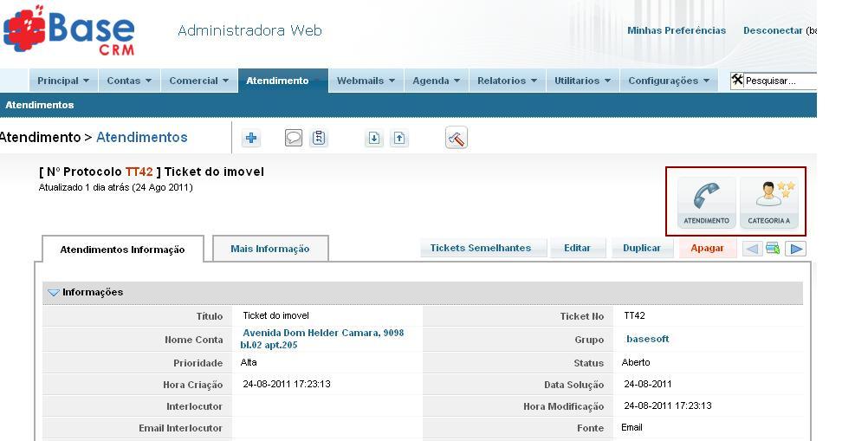Switch to the Mais Informação tab

click(x=269, y=249)
